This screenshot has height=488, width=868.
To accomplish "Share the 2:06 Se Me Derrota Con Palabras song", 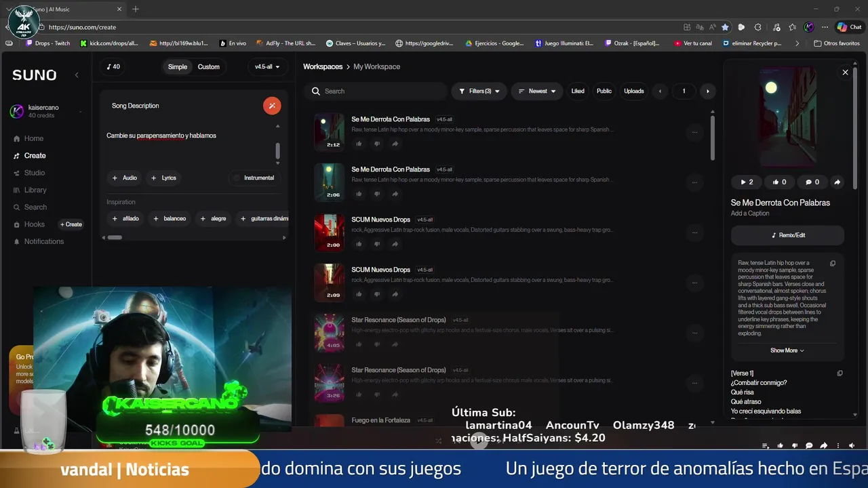I will 395,194.
